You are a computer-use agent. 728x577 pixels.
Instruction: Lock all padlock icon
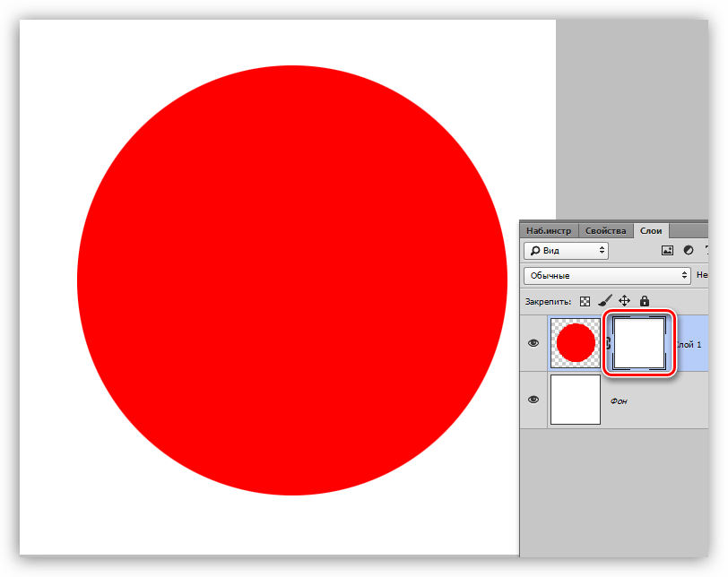(645, 301)
